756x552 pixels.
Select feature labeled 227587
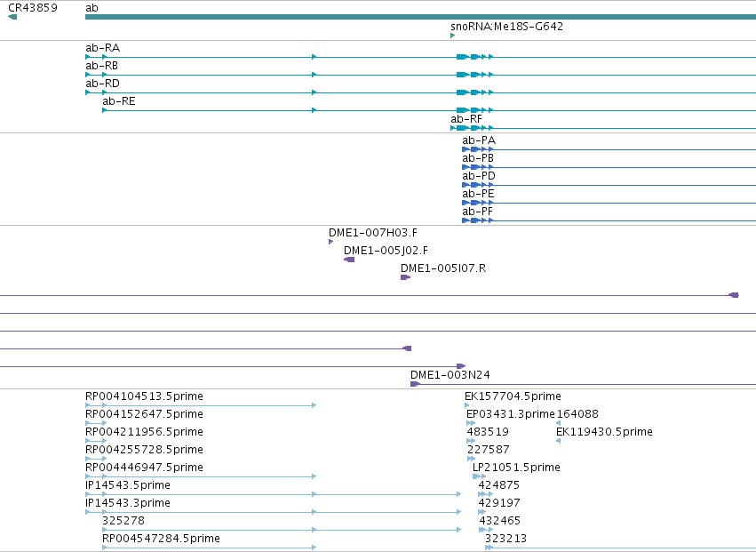(x=489, y=450)
